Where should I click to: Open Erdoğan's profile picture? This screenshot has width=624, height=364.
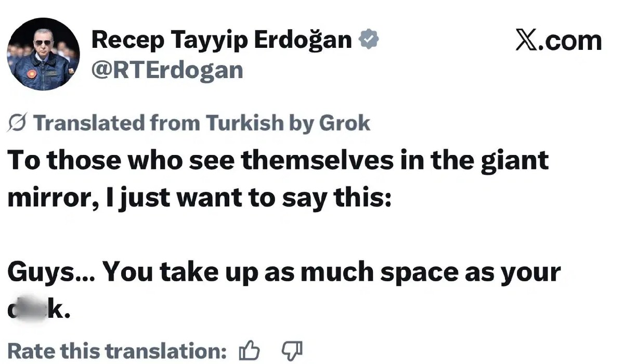43,54
